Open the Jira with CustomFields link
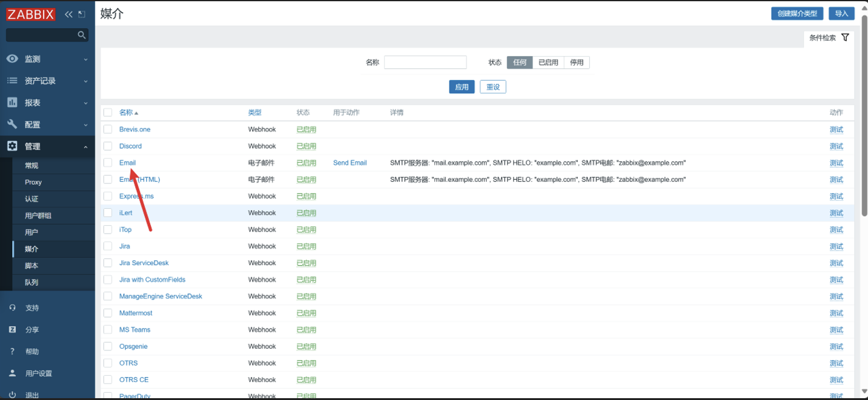The height and width of the screenshot is (400, 868). click(x=152, y=280)
